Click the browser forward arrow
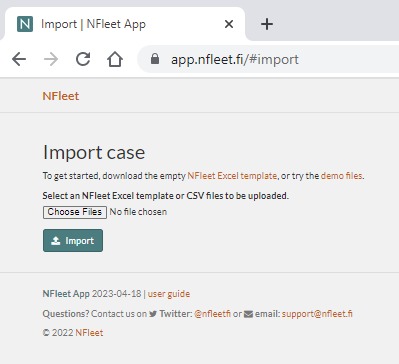The width and height of the screenshot is (399, 364). pos(51,59)
